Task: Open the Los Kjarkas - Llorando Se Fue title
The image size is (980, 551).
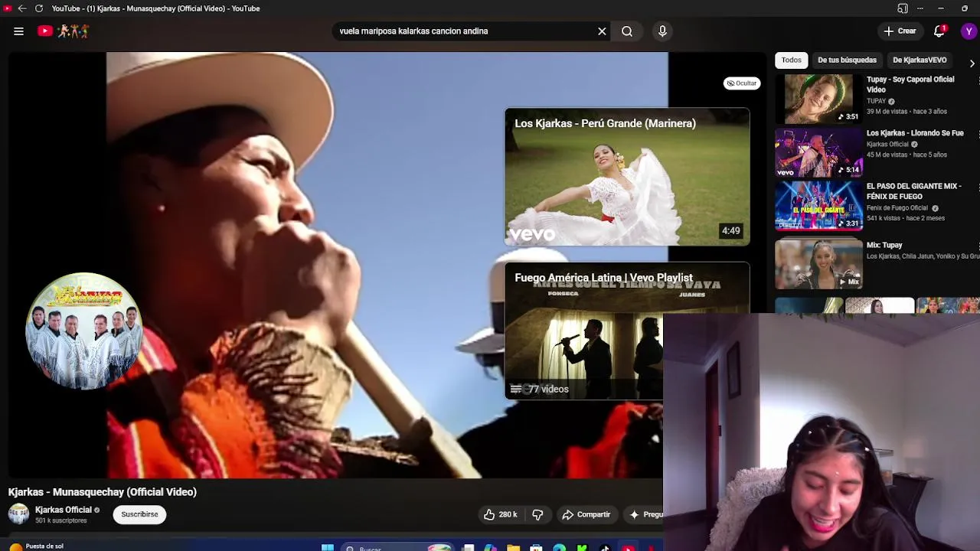Action: (x=915, y=133)
